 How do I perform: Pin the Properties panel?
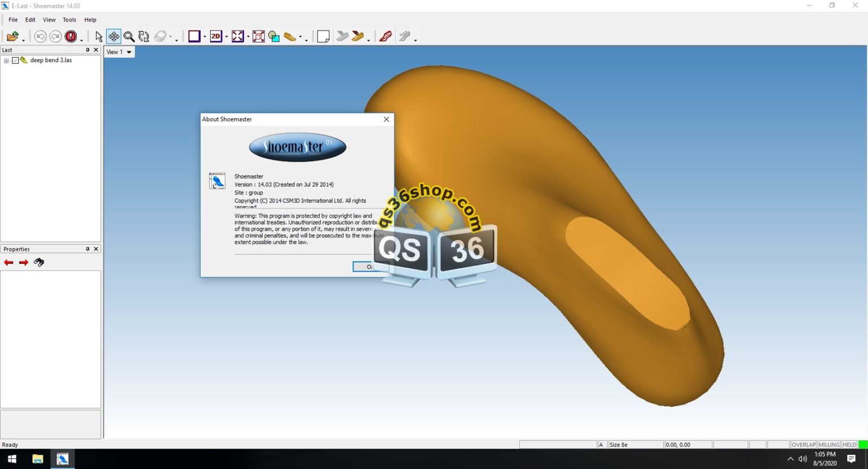coord(88,249)
